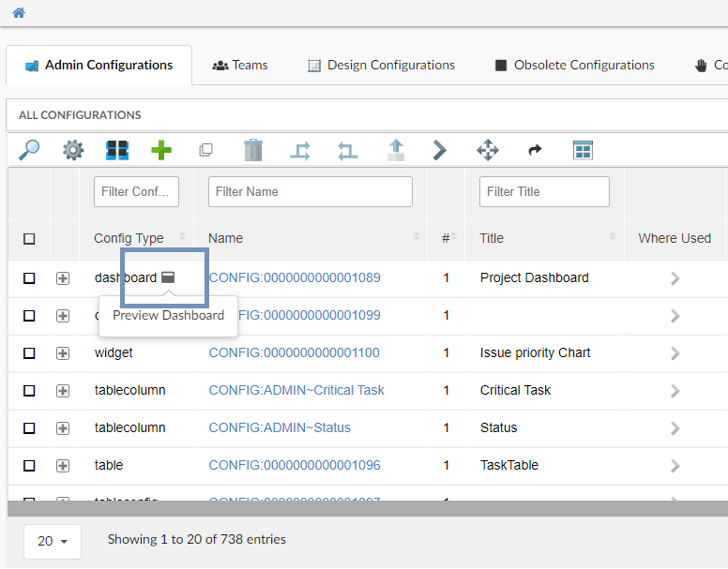Image resolution: width=728 pixels, height=569 pixels.
Task: Open Where Used arrow for Project Dashboard
Action: pyautogui.click(x=675, y=278)
